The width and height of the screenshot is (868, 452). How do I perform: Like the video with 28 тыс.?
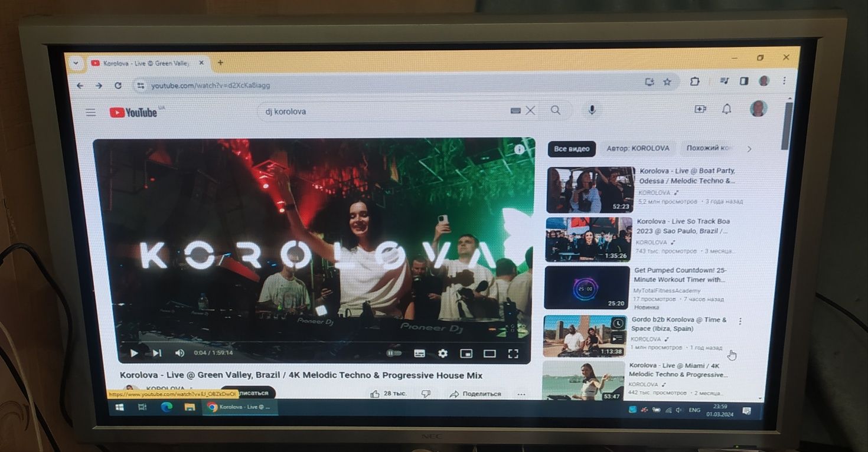click(x=388, y=394)
